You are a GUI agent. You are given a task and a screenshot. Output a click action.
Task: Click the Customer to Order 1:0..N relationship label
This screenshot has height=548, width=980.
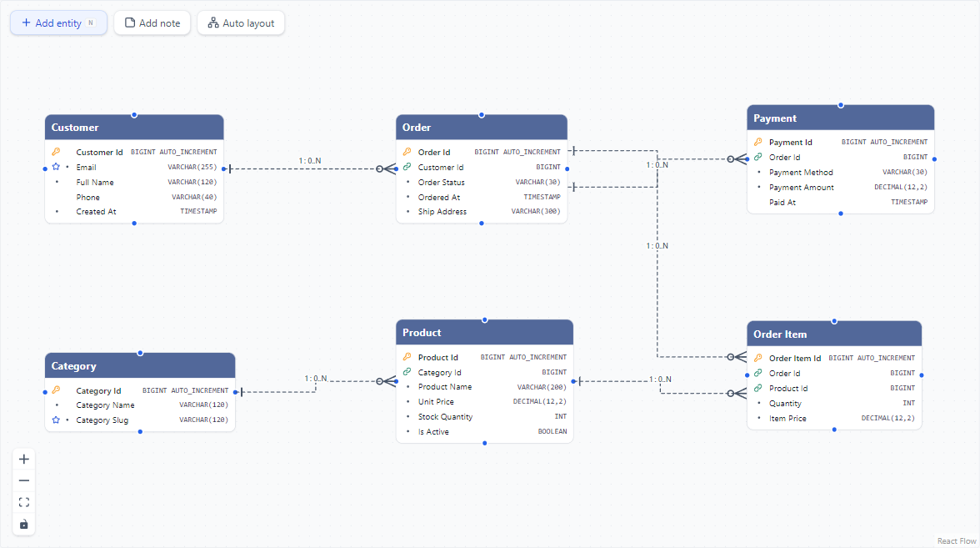point(310,161)
